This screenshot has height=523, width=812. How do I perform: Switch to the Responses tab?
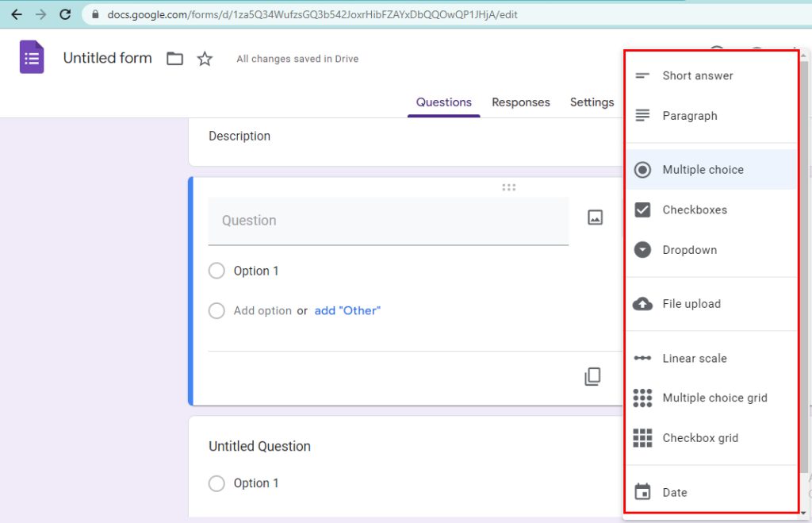(520, 102)
